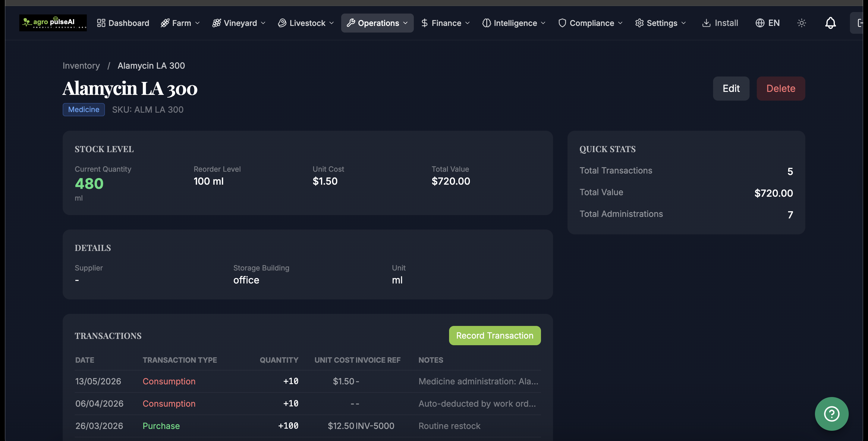Expand the Livestock menu chevron

[332, 23]
